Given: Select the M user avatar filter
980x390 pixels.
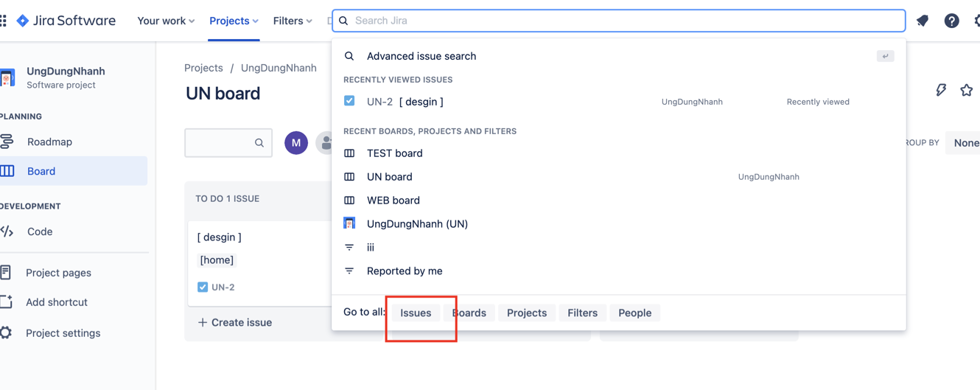Looking at the screenshot, I should (296, 143).
